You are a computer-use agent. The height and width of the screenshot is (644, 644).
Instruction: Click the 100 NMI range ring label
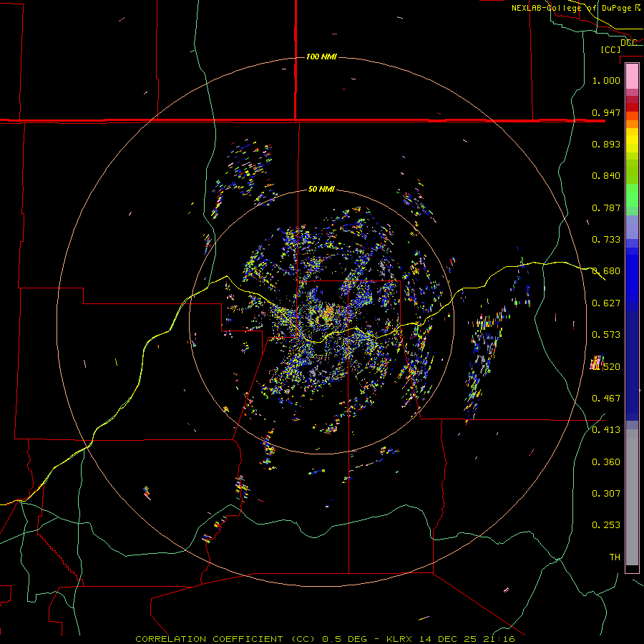click(321, 57)
